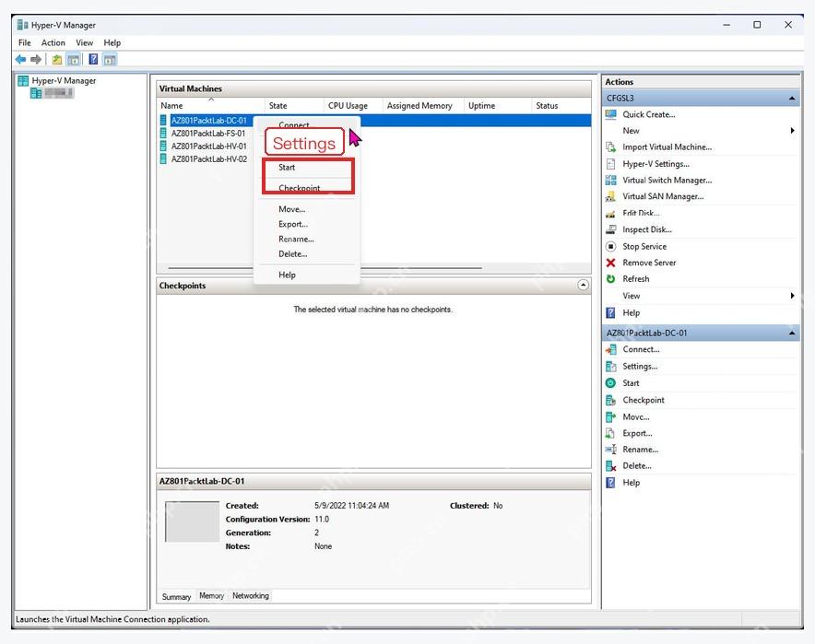Select the AZ801PacktLab-HV-01 virtual machine

coord(209,146)
